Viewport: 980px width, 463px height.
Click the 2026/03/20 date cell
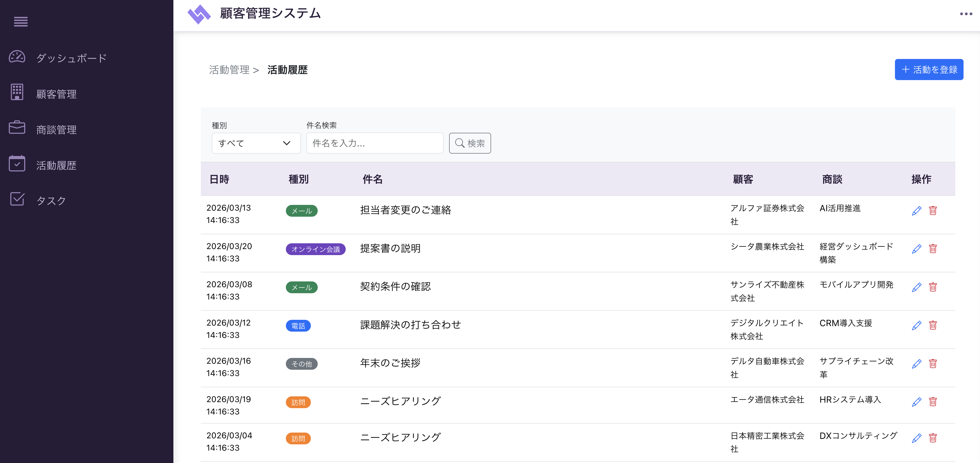pyautogui.click(x=229, y=252)
